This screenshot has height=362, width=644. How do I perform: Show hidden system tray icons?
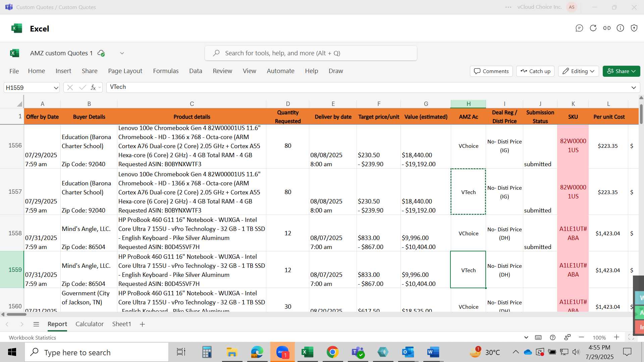pos(516,352)
